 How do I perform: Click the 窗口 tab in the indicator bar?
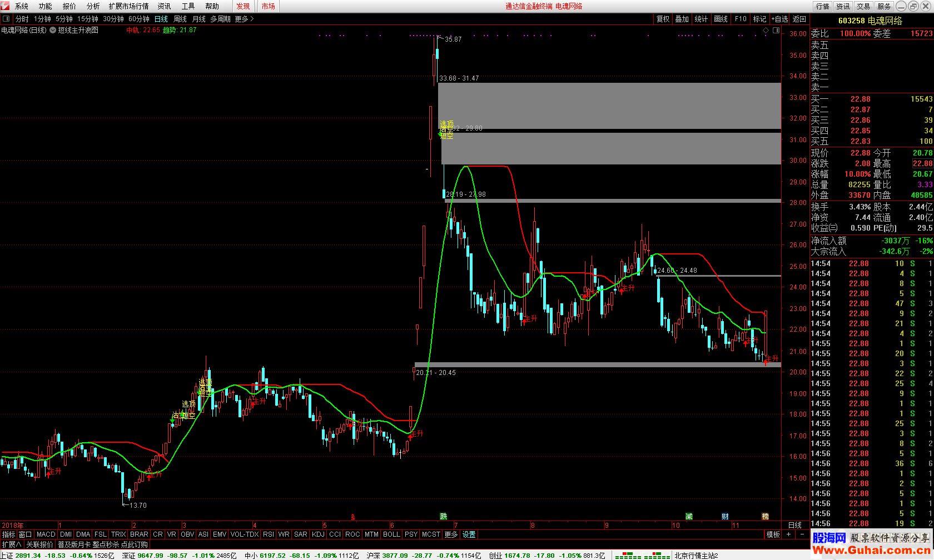coord(26,534)
